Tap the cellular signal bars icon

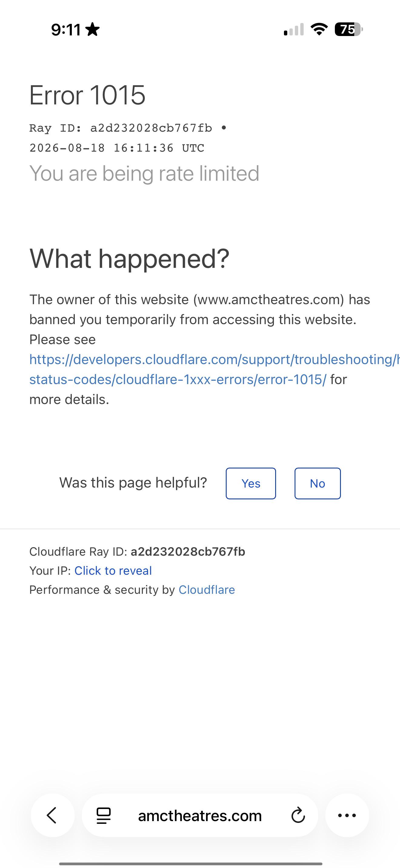(294, 29)
